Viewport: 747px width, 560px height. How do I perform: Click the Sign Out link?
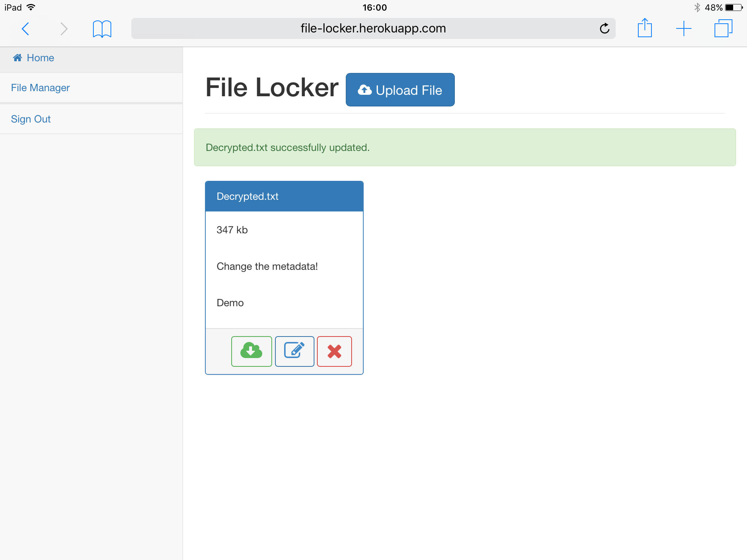click(31, 119)
